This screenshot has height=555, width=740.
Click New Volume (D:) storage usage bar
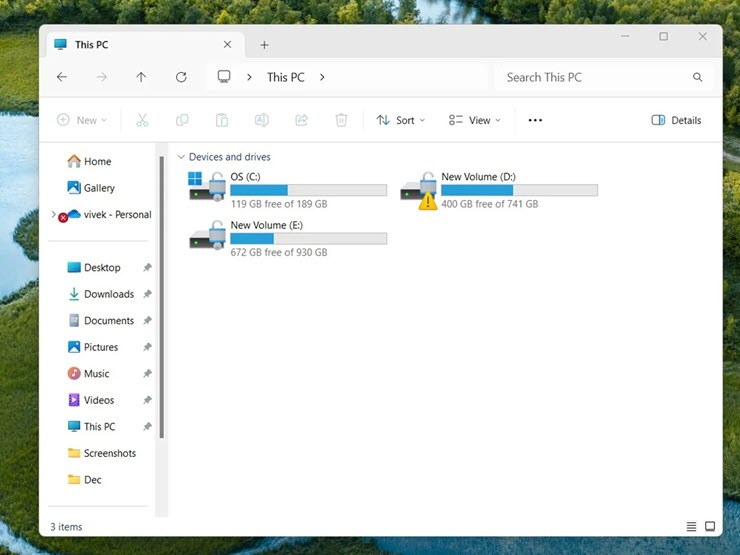point(520,190)
